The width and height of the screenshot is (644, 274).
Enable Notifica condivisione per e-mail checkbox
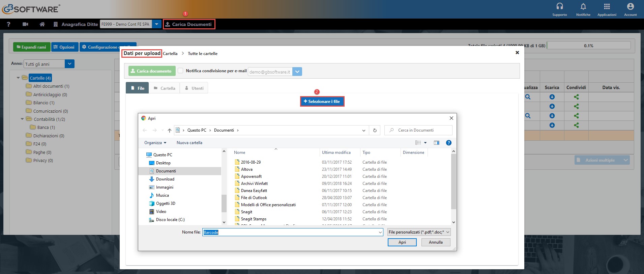(180, 71)
